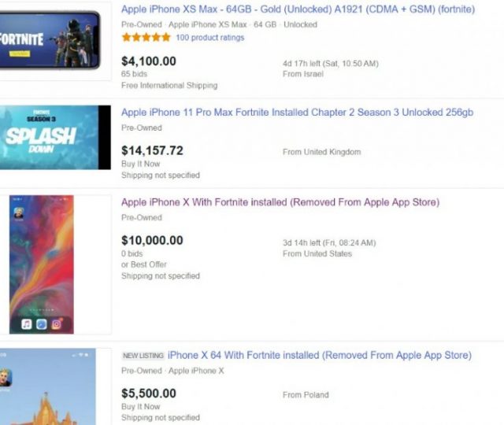Open the iPhone XS Max Gold listing title
The width and height of the screenshot is (504, 425).
tap(298, 9)
